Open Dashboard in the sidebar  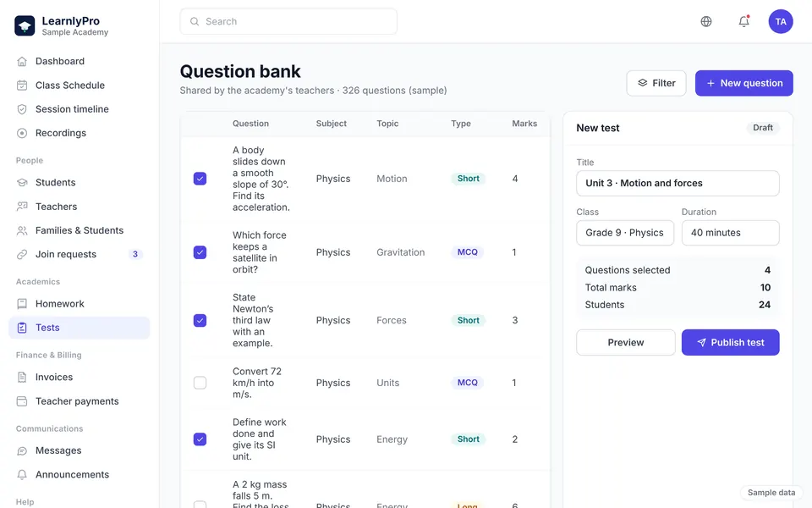80,61
